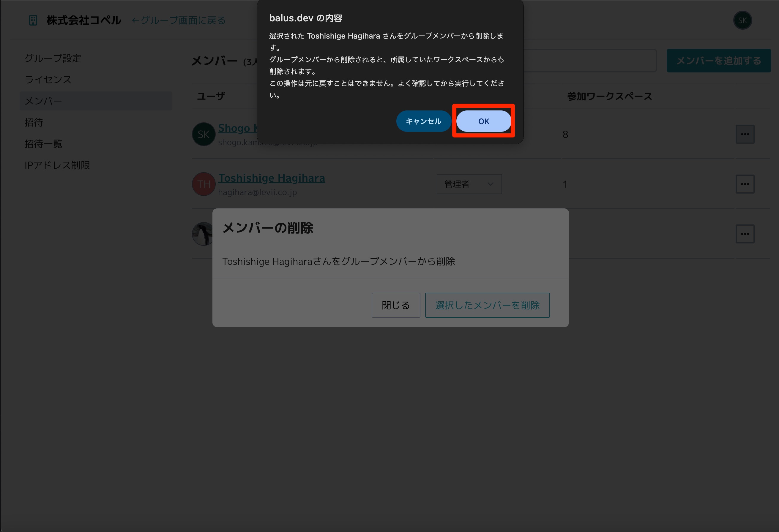Click 参加ワークスペース column header
Viewport: 779px width, 532px height.
(x=609, y=96)
